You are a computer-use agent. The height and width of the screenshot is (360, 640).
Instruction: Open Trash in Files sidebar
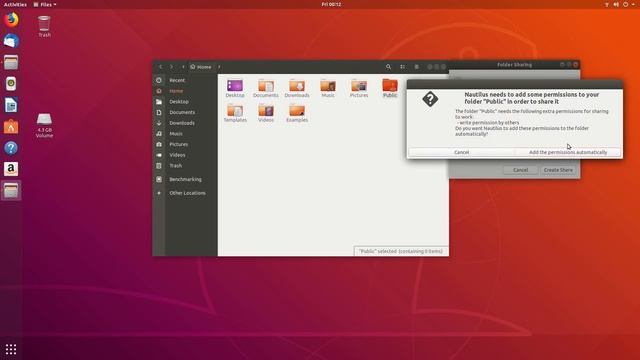point(185,166)
